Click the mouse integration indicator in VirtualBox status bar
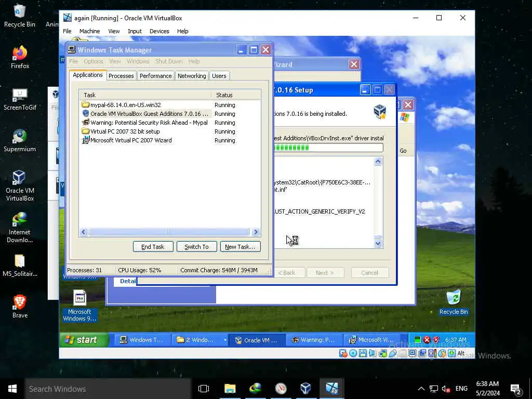This screenshot has width=532, height=399. [442, 353]
